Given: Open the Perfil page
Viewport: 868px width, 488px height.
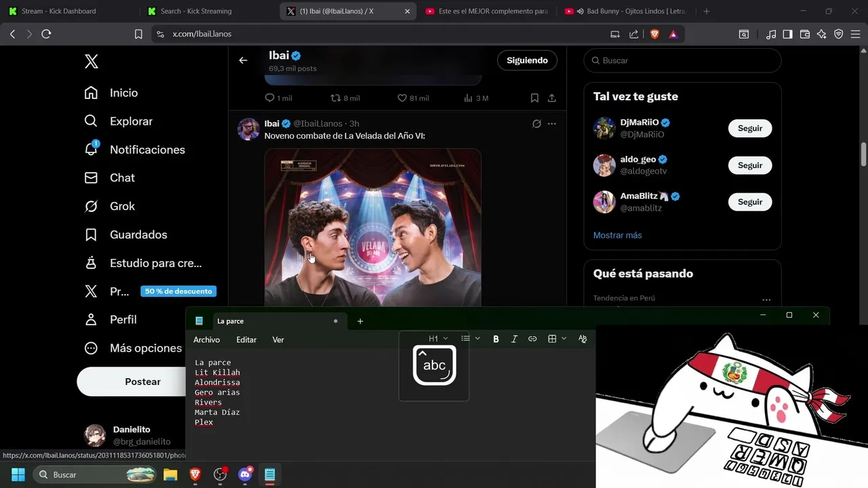Looking at the screenshot, I should [x=111, y=319].
